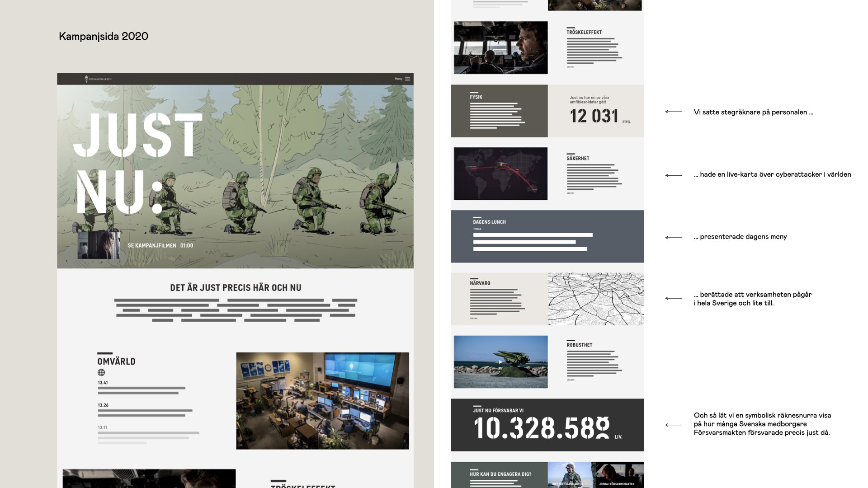Screen dimensions: 868x488
Task: Open the ship bridge officer photo
Action: point(500,47)
